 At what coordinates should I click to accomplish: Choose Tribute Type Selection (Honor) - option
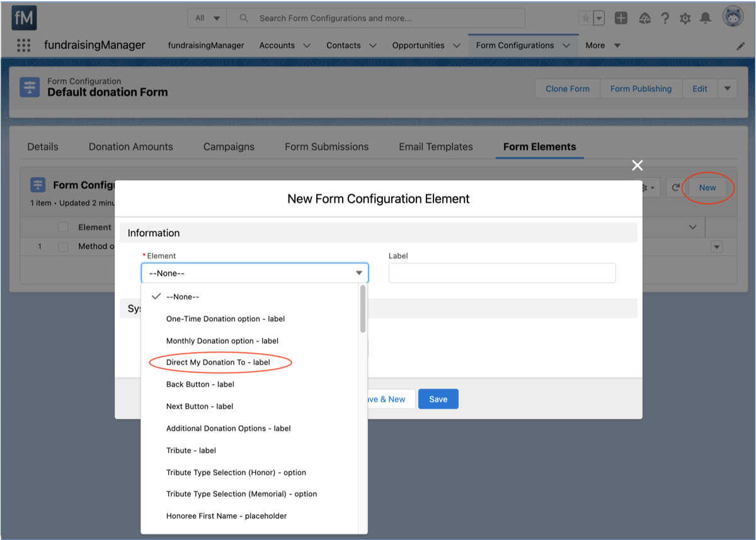tap(251, 473)
